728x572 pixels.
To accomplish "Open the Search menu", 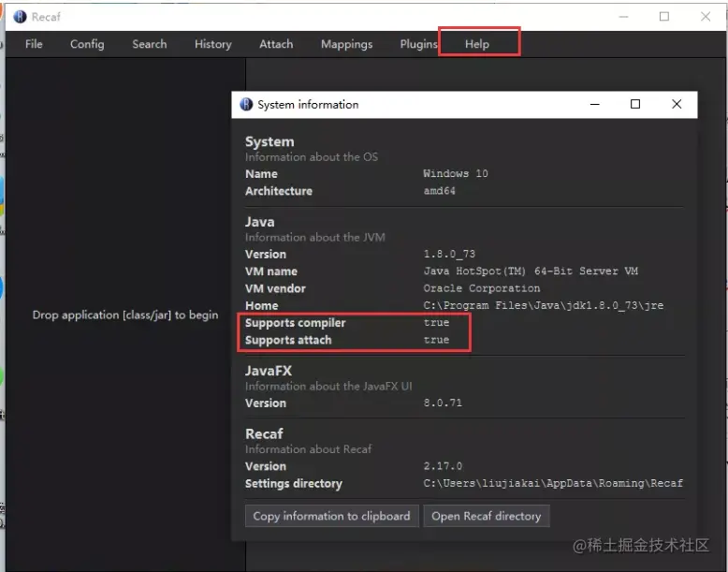I will pos(149,44).
